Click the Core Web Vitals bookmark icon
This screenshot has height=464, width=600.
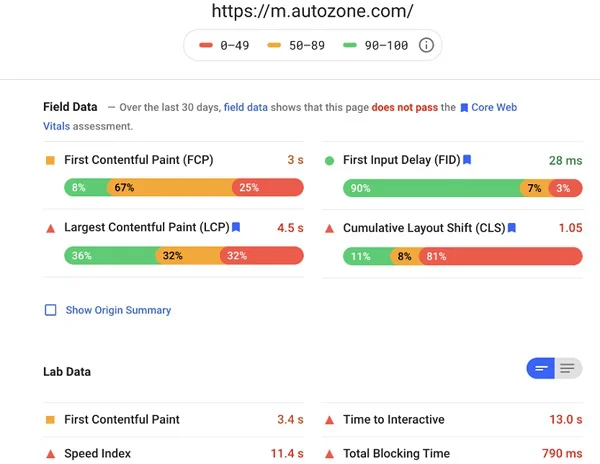tap(464, 107)
